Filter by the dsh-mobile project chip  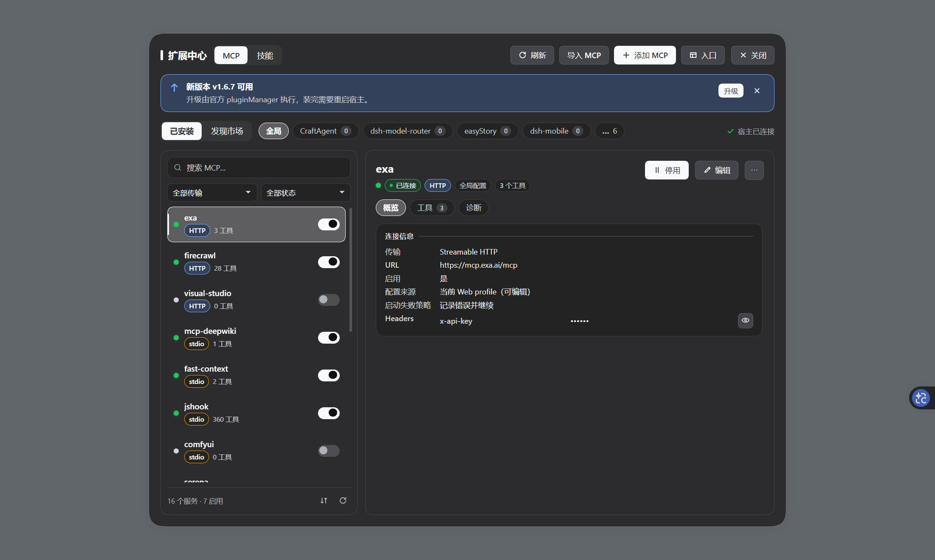pos(556,131)
